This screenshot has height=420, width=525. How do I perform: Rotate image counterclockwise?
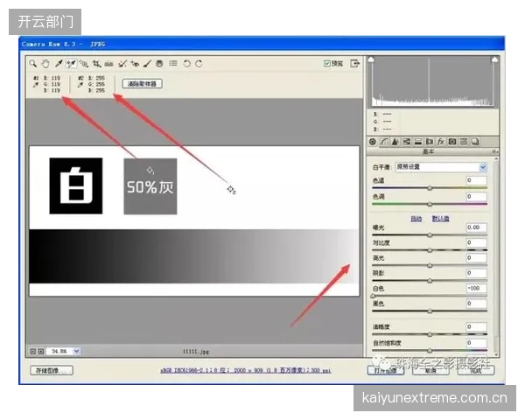187,64
